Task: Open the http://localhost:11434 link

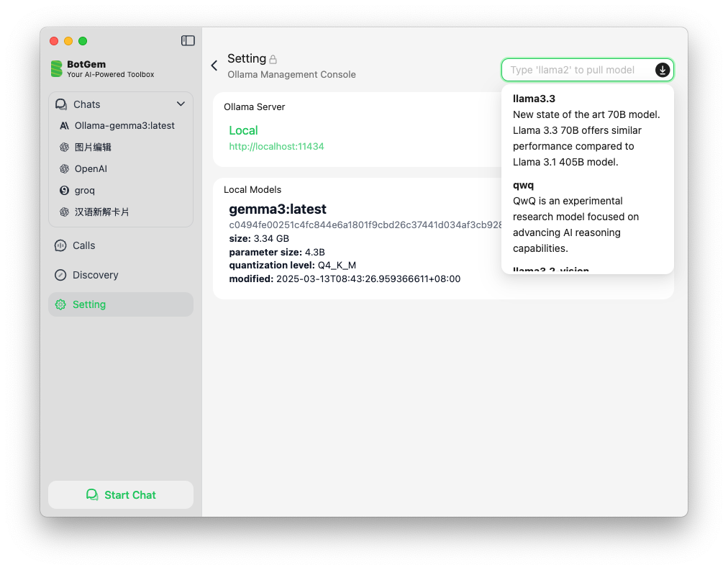Action: [x=276, y=146]
